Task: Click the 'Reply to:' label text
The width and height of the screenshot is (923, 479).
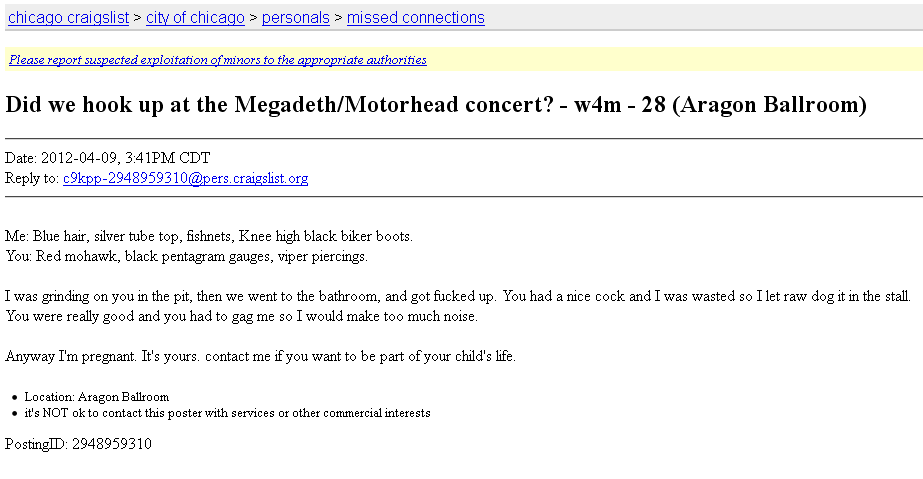Action: point(32,178)
